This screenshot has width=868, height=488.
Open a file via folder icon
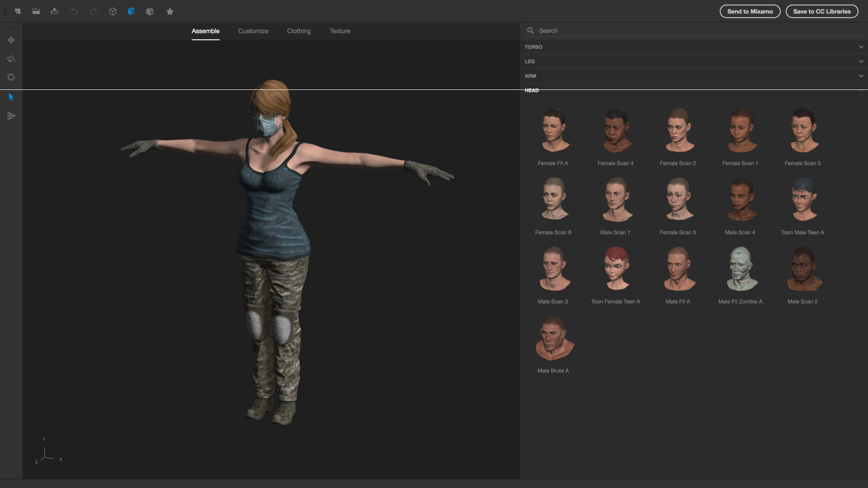click(x=36, y=11)
